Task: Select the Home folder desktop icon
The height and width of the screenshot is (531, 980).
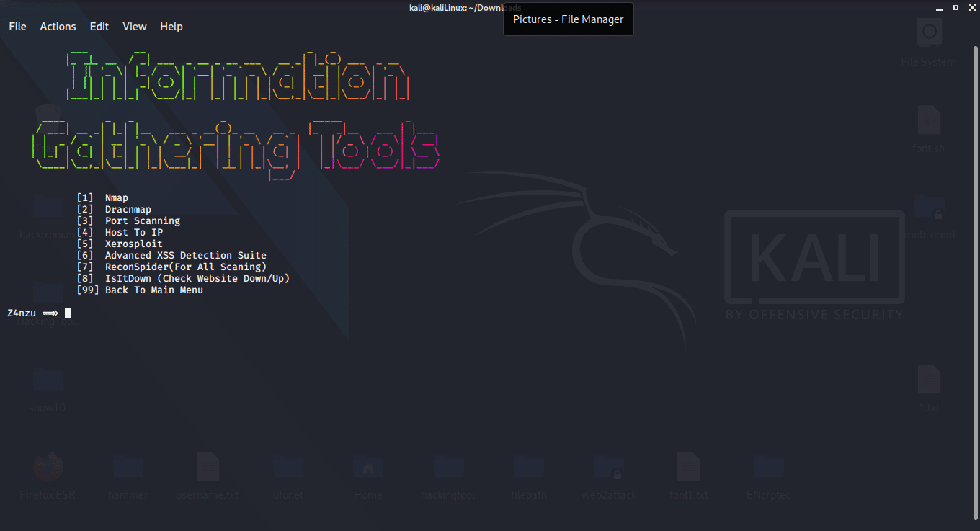Action: point(367,468)
